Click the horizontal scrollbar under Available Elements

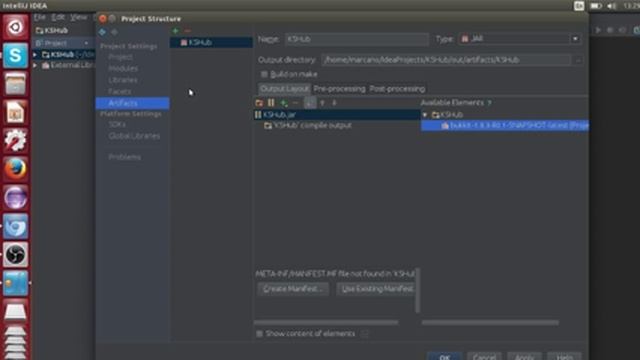(x=490, y=322)
